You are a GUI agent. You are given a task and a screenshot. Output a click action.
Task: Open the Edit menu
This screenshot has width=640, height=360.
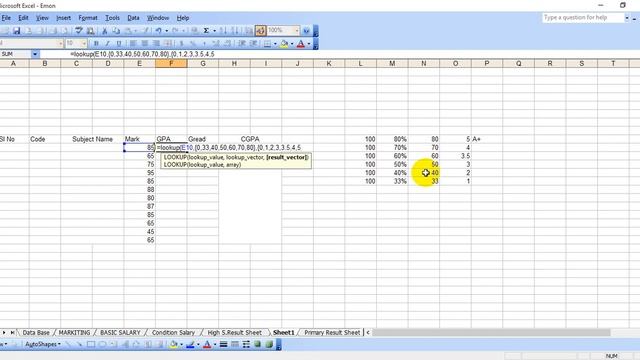(24, 18)
